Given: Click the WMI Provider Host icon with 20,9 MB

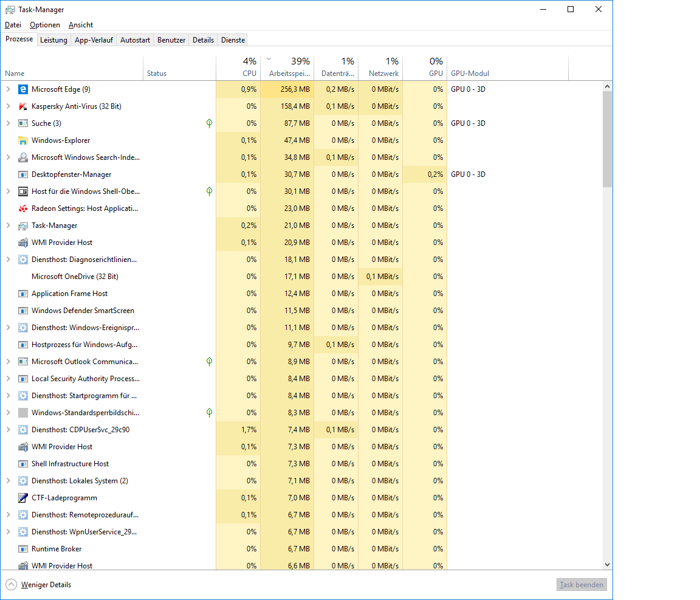Looking at the screenshot, I should click(22, 243).
